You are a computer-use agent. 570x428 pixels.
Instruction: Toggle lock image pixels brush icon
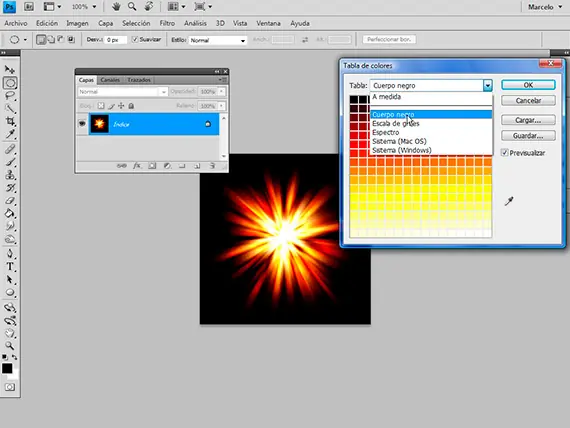(111, 106)
